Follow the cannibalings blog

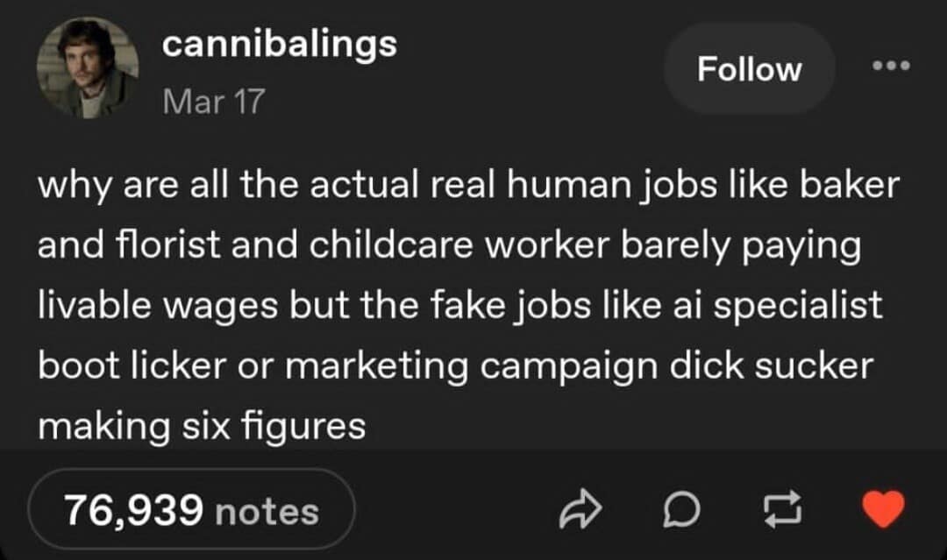coord(749,68)
